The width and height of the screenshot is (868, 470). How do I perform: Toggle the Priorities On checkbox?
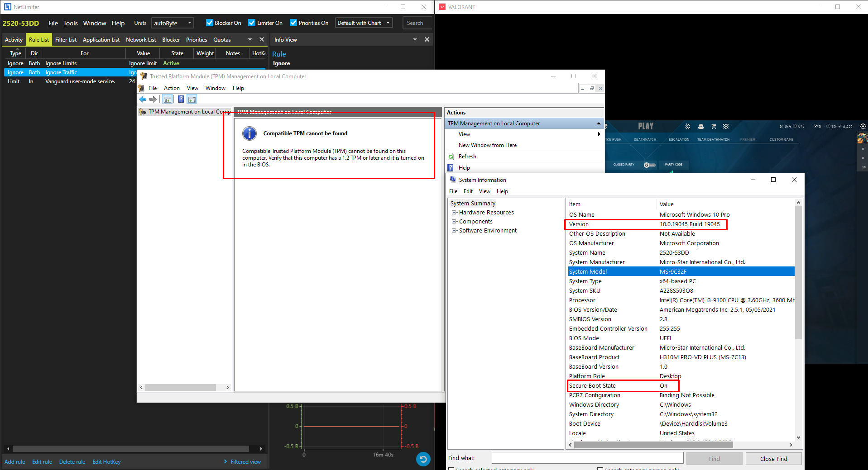[x=293, y=23]
